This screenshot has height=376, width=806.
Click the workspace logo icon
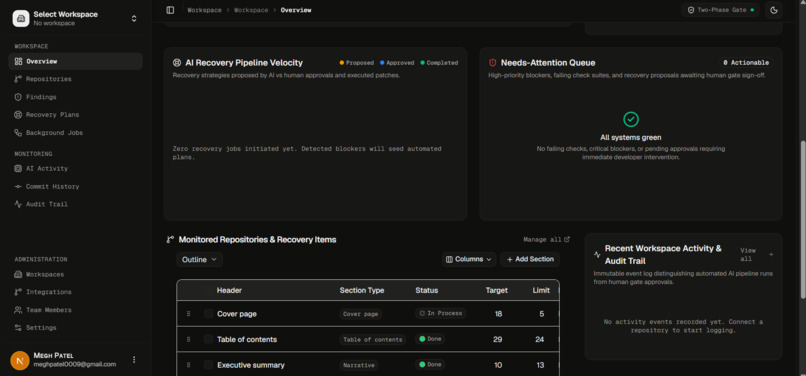tap(21, 19)
